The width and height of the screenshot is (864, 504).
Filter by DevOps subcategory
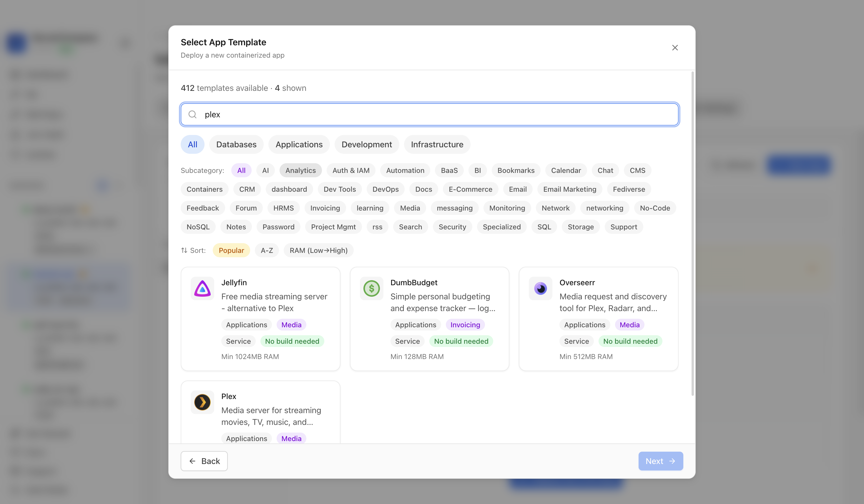(x=386, y=189)
